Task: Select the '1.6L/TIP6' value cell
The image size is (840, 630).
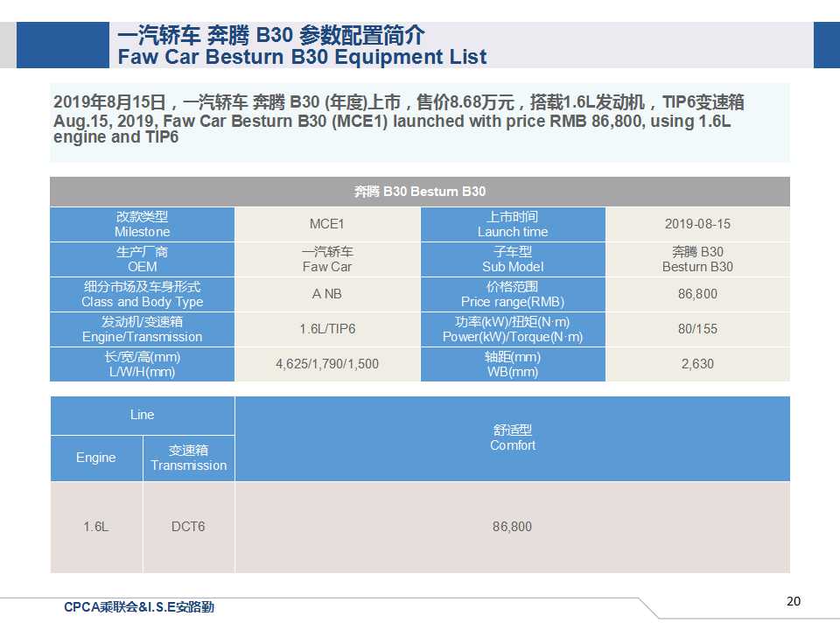Action: pyautogui.click(x=327, y=329)
